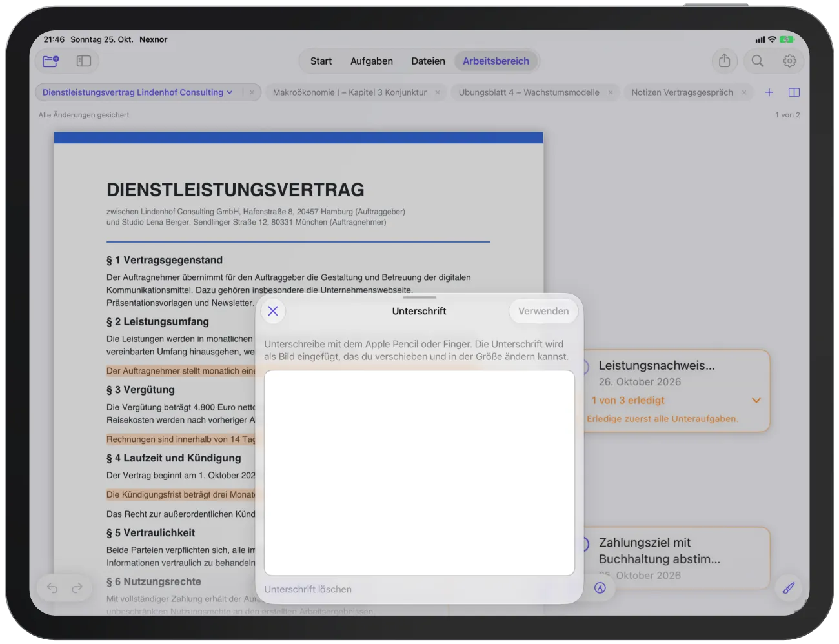Tap the Wi-Fi indicator in status bar

click(772, 39)
